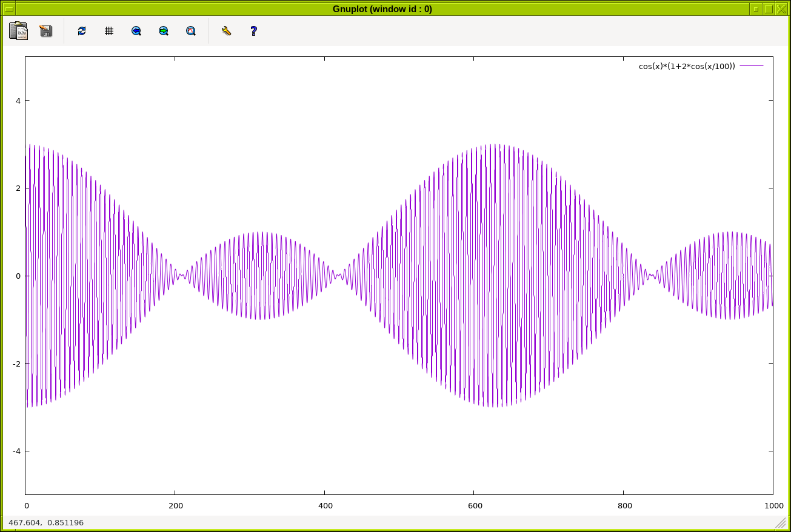The height and width of the screenshot is (532, 791).
Task: Close the Gnuplot window
Action: point(781,9)
